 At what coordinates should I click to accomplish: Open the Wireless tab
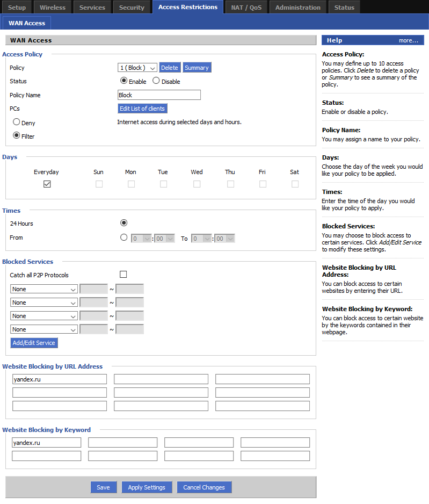click(x=53, y=8)
